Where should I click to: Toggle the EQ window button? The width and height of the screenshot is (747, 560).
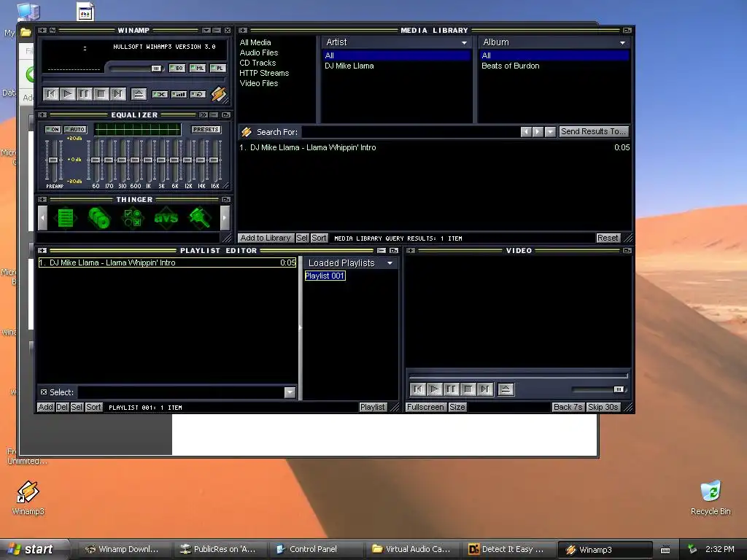177,68
